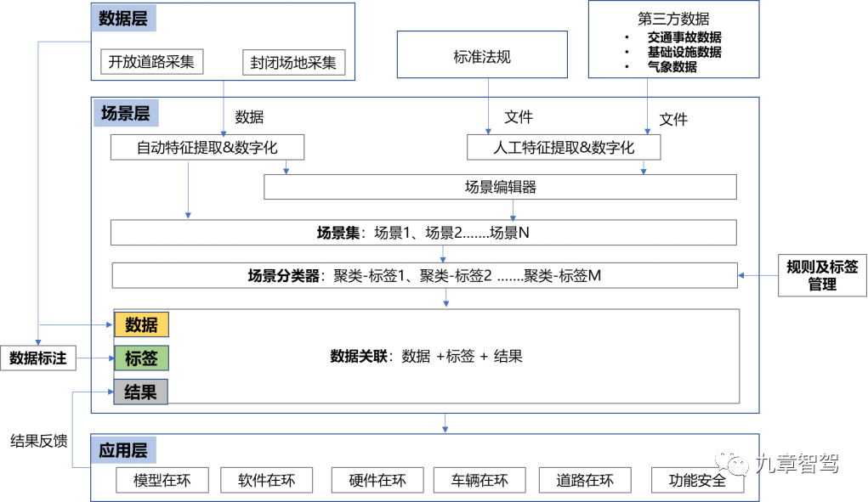Image resolution: width=868 pixels, height=502 pixels.
Task: Open the 人工特征提取&数字化 block
Action: pos(564,147)
